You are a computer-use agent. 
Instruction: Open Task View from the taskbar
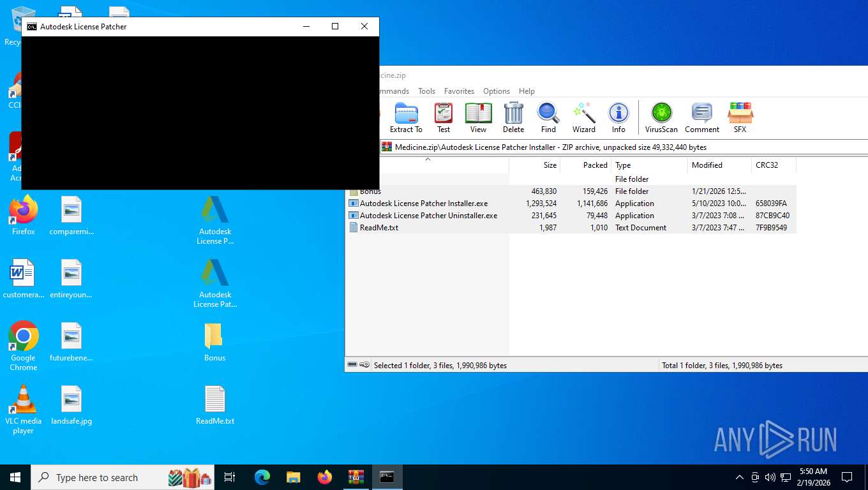230,477
